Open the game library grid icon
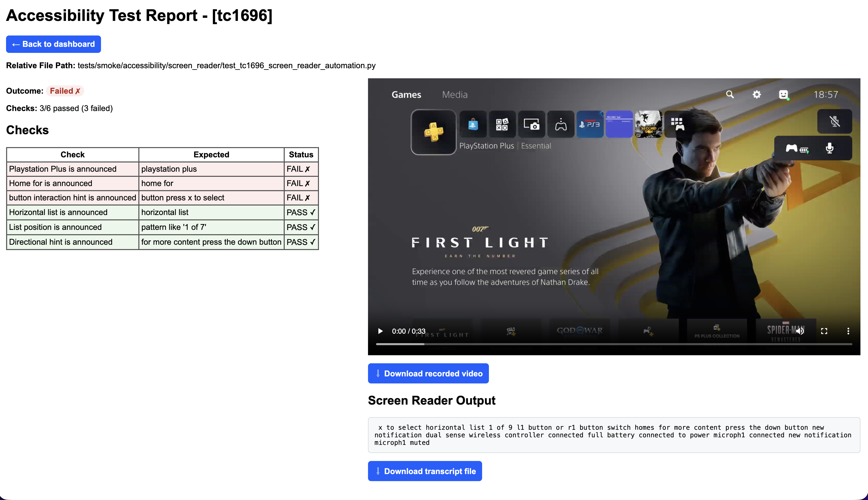Viewport: 868px width, 500px height. pos(677,124)
